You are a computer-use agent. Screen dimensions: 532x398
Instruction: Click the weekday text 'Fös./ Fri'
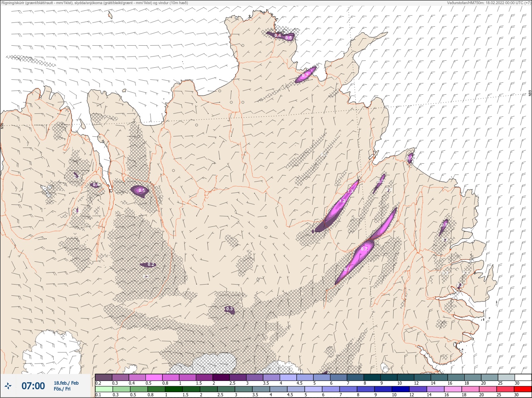point(62,389)
